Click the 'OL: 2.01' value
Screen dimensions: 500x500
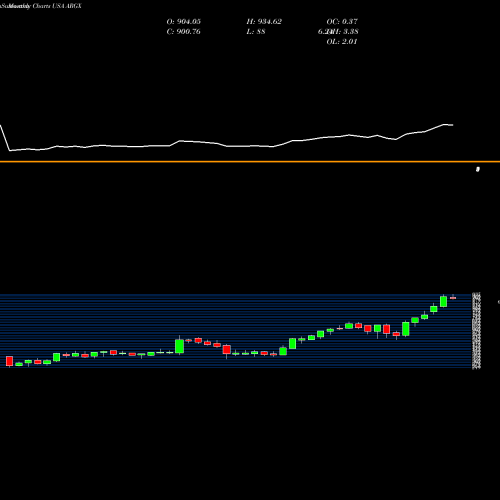click(x=342, y=42)
